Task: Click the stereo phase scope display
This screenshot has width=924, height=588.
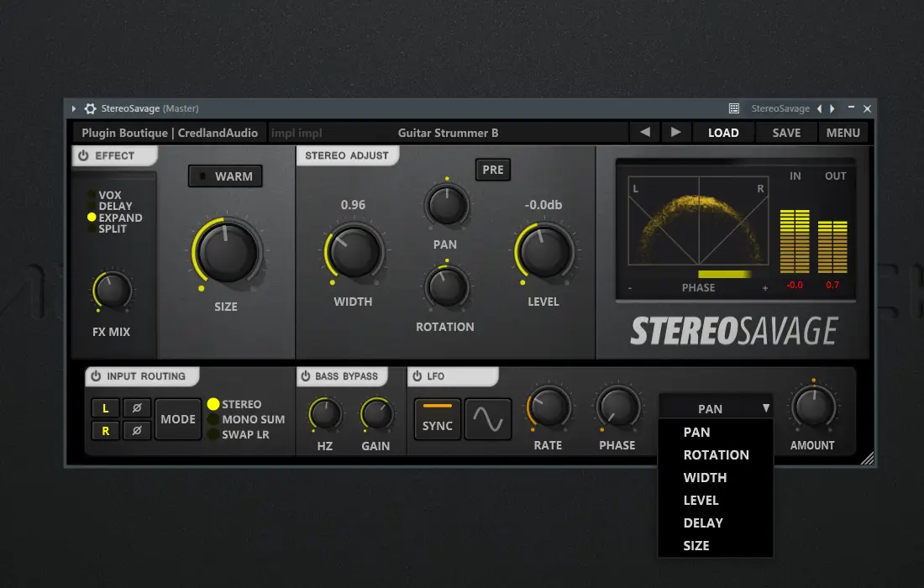Action: (698, 220)
